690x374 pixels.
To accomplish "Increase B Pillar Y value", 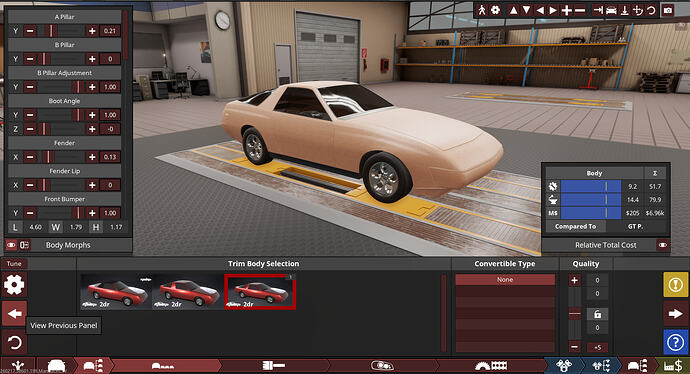I will [92, 59].
